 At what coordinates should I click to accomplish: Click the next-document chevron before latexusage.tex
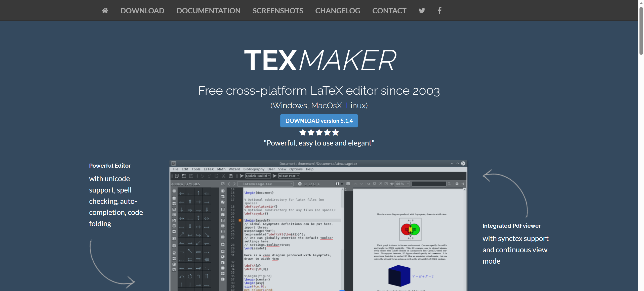coord(234,184)
